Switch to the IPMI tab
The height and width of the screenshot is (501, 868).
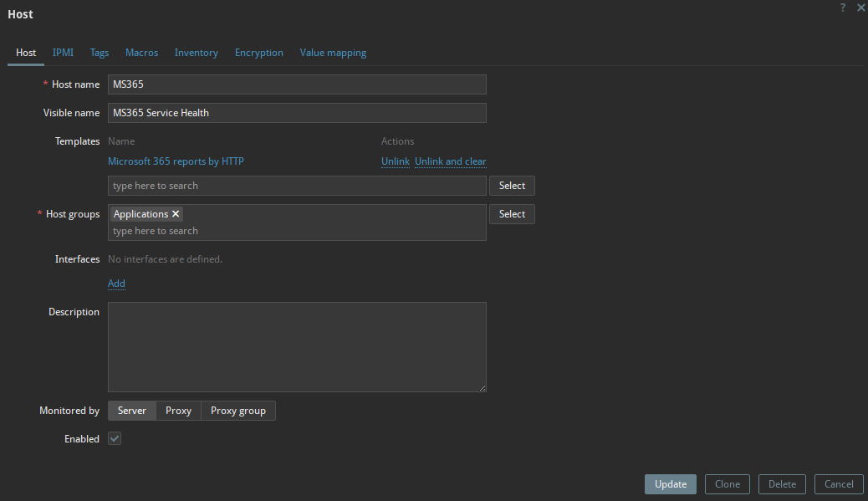[63, 53]
